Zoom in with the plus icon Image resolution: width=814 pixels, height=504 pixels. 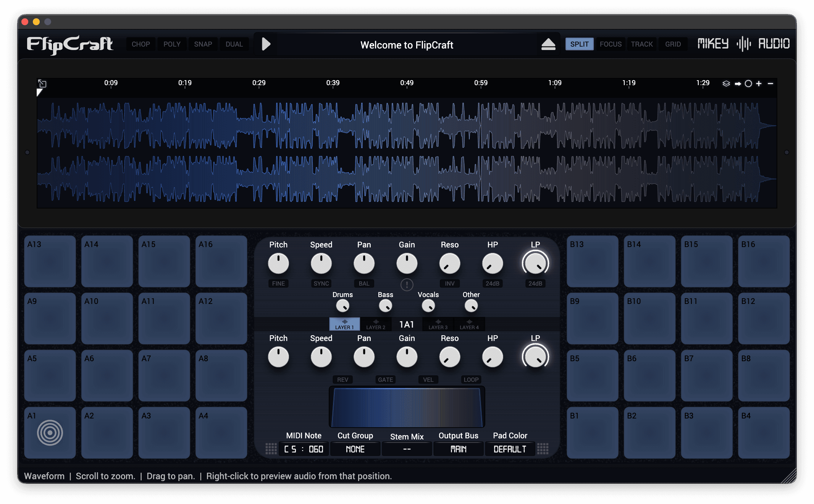click(x=759, y=84)
